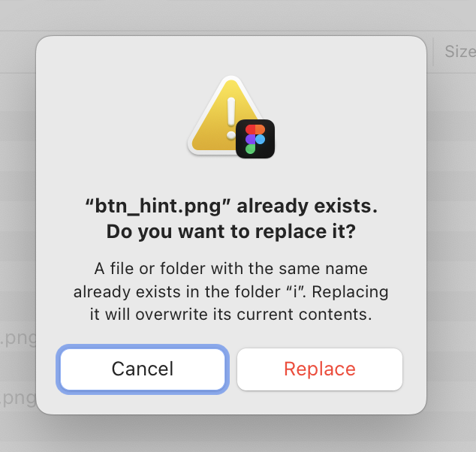Screen dimensions: 476x452
Task: Click the "A file or folder" description line
Action: [x=230, y=268]
